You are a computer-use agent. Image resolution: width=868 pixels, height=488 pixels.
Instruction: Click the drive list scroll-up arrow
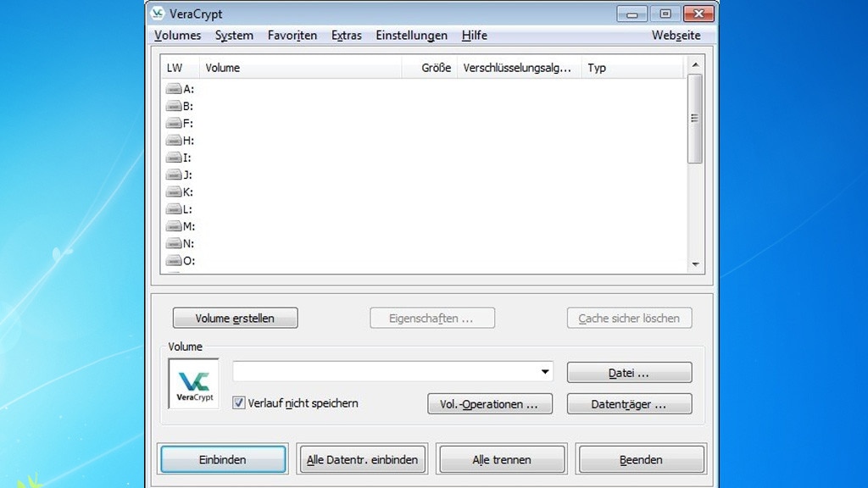click(695, 64)
